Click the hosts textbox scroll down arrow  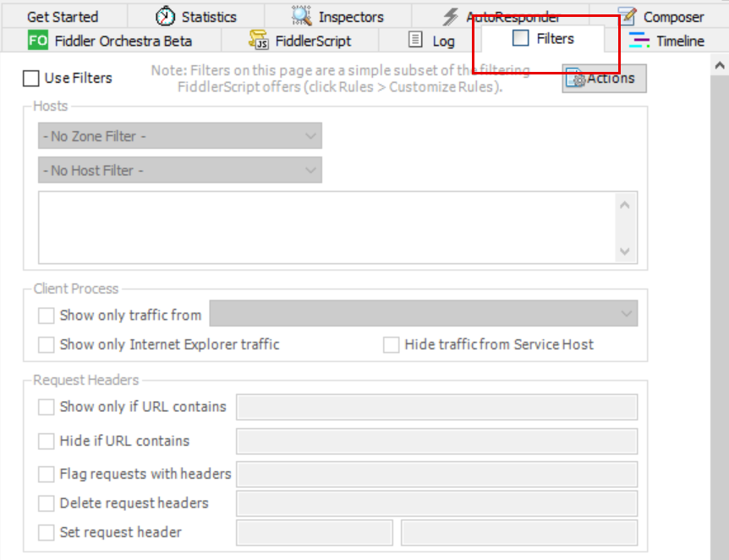tap(625, 251)
